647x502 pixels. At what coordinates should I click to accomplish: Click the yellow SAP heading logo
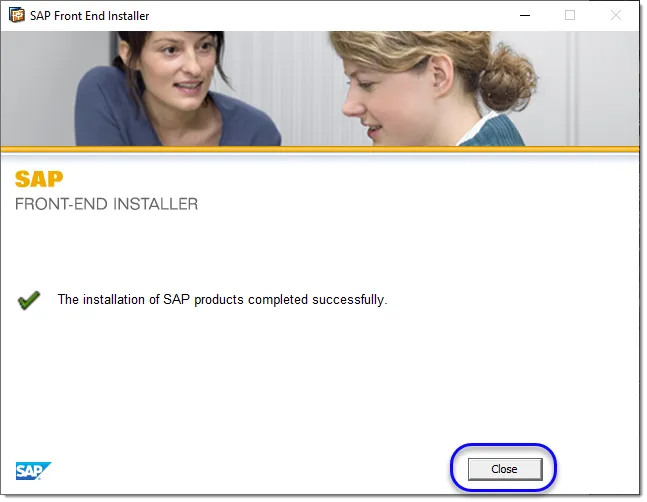pyautogui.click(x=39, y=179)
